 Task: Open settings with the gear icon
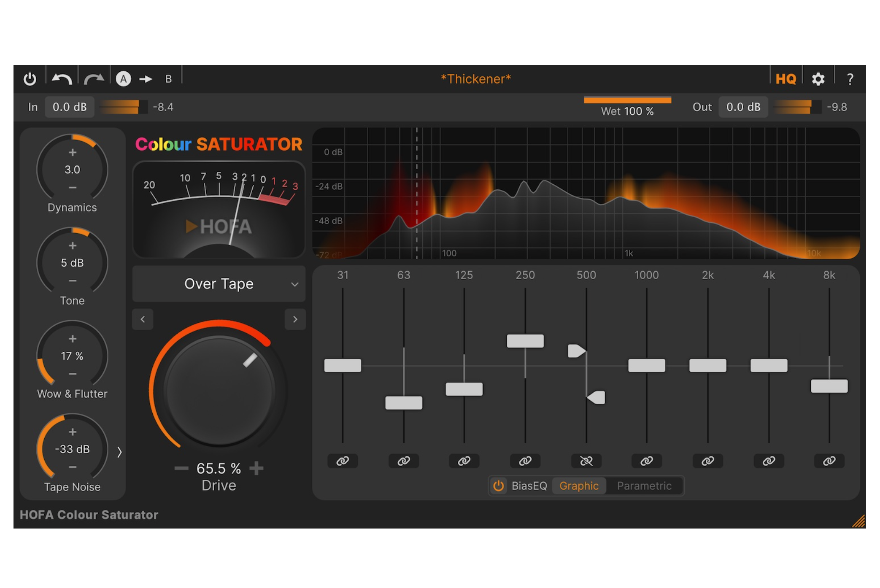point(818,79)
